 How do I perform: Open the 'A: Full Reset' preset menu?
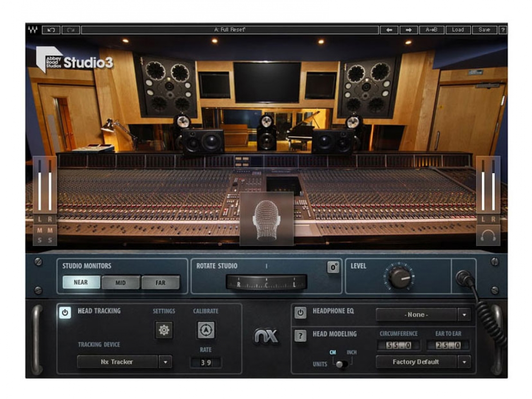[230, 30]
